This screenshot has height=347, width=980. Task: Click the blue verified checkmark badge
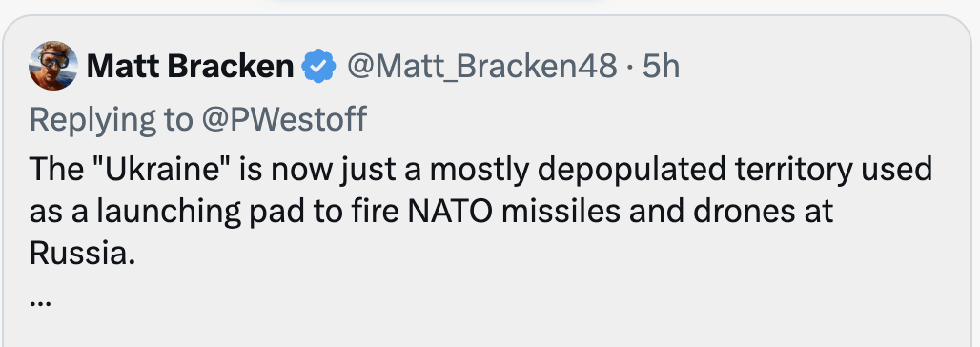(x=318, y=67)
